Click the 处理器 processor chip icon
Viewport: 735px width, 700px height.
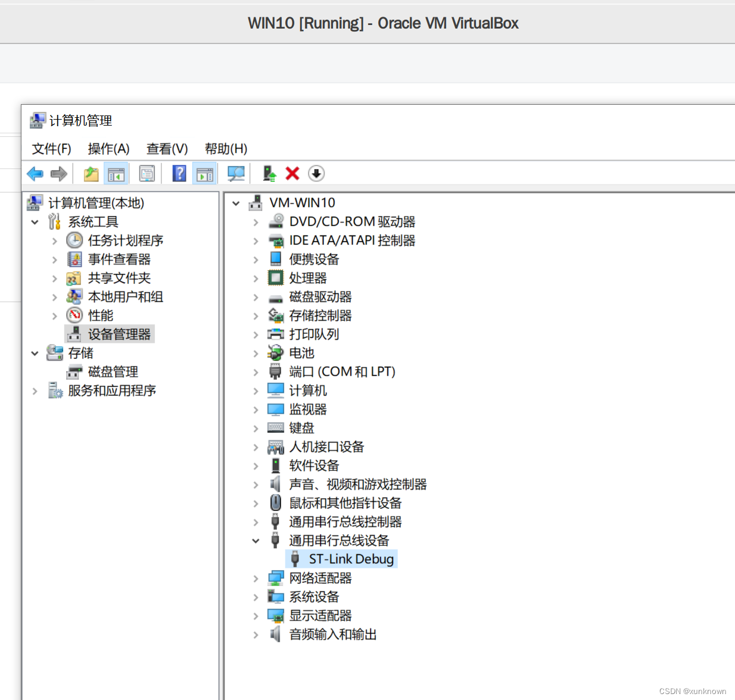tap(276, 278)
